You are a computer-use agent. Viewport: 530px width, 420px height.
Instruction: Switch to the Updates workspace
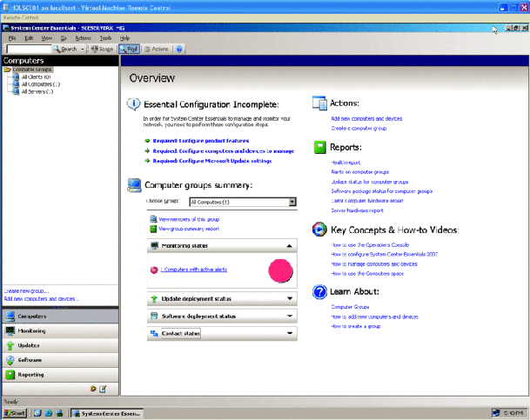61,345
